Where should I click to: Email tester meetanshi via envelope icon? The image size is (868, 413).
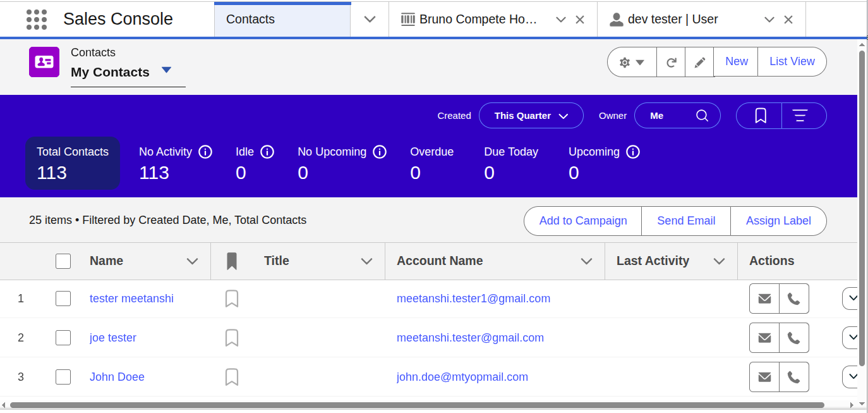tap(764, 299)
